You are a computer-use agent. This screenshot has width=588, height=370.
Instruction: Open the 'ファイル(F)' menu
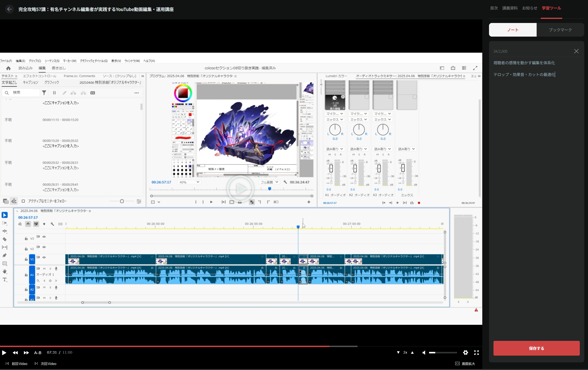coord(6,61)
